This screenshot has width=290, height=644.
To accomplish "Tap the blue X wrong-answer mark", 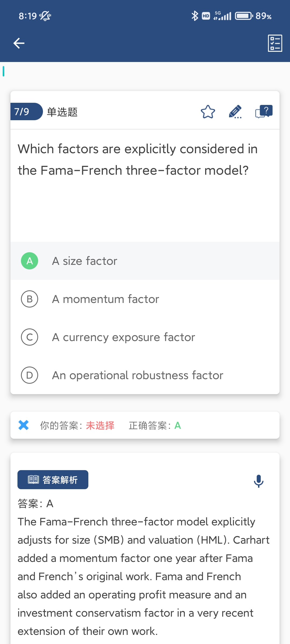I will click(24, 425).
